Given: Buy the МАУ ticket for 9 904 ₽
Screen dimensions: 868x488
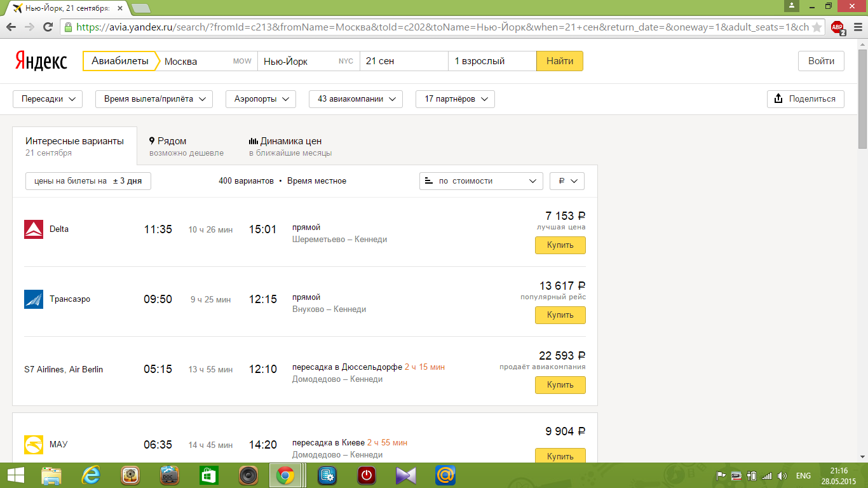Looking at the screenshot, I should (x=560, y=456).
